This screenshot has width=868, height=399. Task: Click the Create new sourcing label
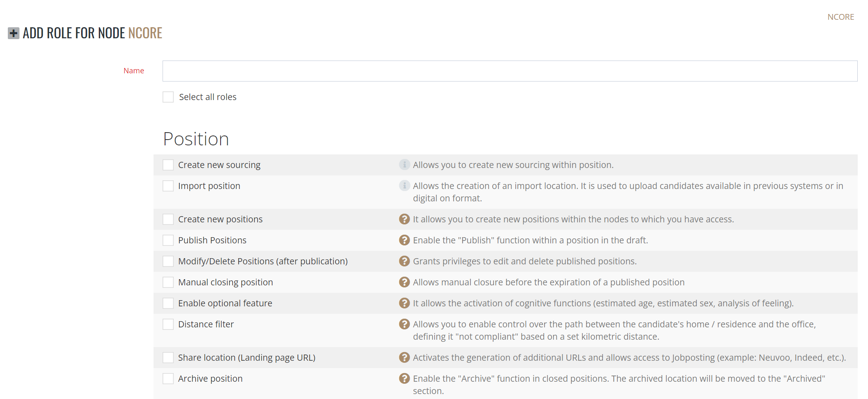219,165
